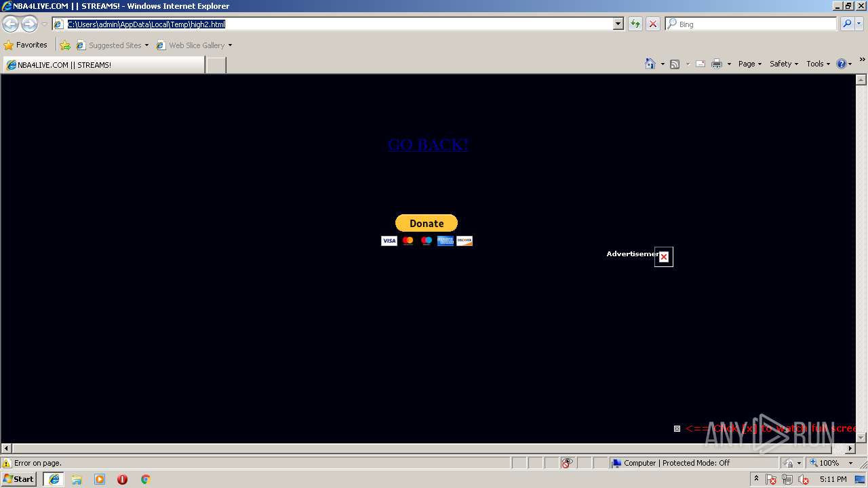The height and width of the screenshot is (488, 868).
Task: Open a new blank tab
Action: tap(216, 65)
